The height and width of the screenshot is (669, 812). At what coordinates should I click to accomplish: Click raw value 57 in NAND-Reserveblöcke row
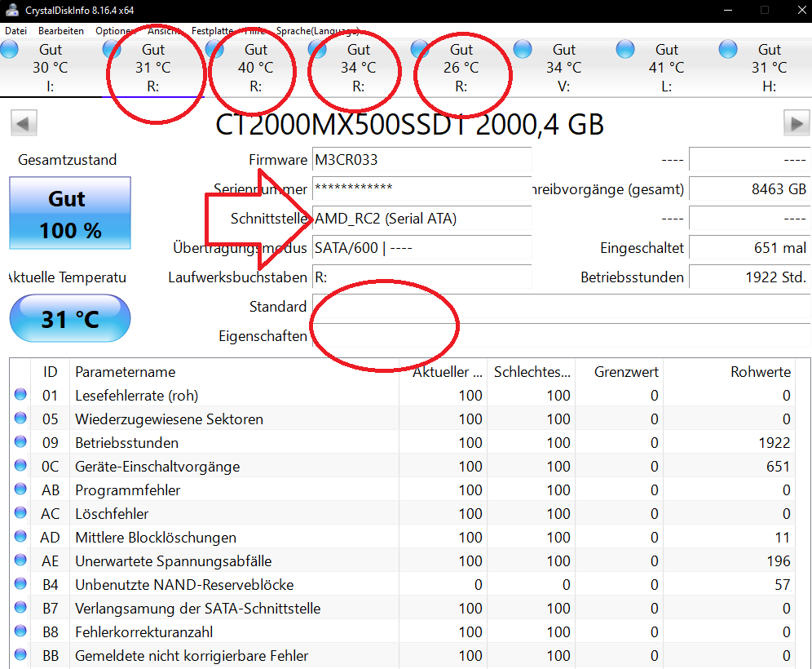(783, 584)
